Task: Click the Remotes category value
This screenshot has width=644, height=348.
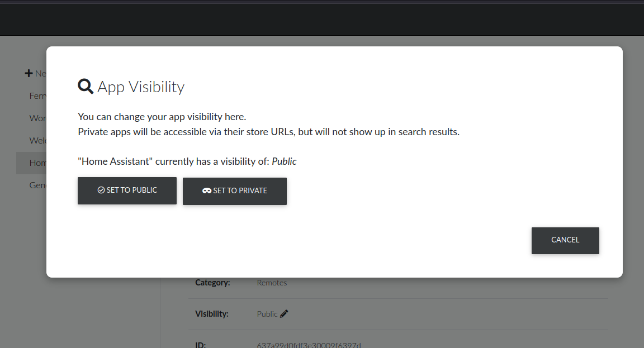Action: 272,283
